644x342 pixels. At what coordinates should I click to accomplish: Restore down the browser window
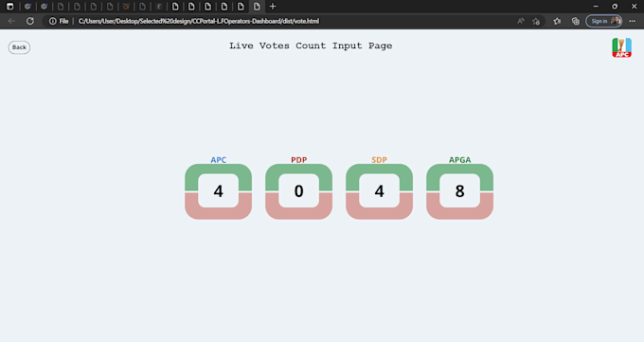pyautogui.click(x=615, y=7)
